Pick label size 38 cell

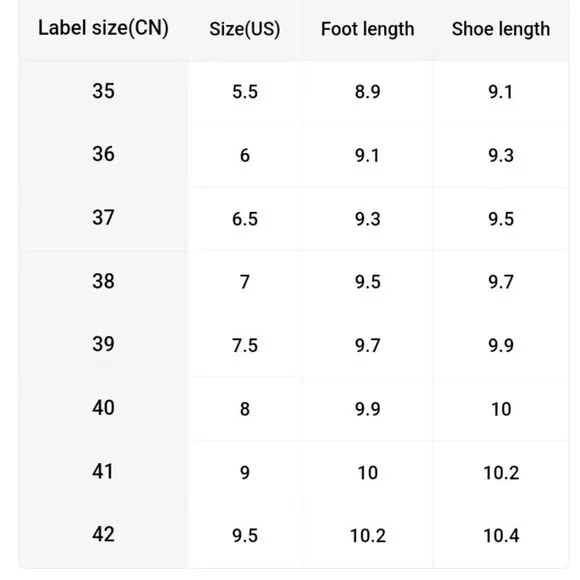[x=103, y=281]
